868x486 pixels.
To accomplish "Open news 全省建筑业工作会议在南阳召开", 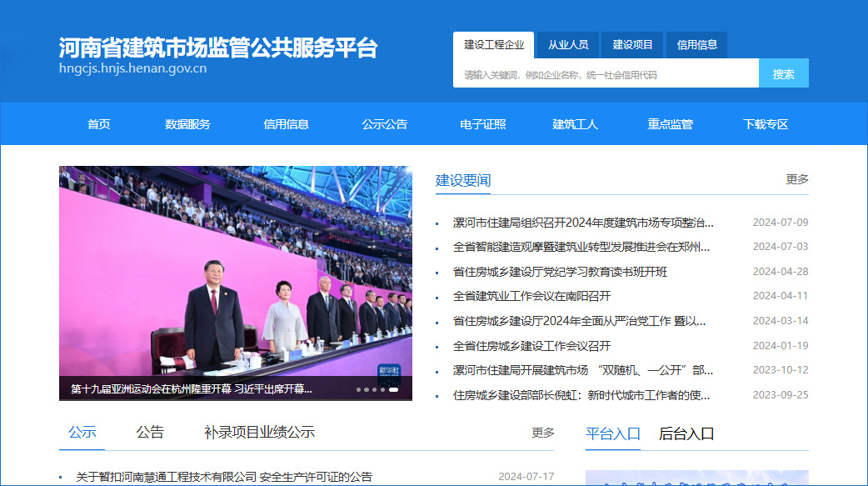I will pos(531,296).
